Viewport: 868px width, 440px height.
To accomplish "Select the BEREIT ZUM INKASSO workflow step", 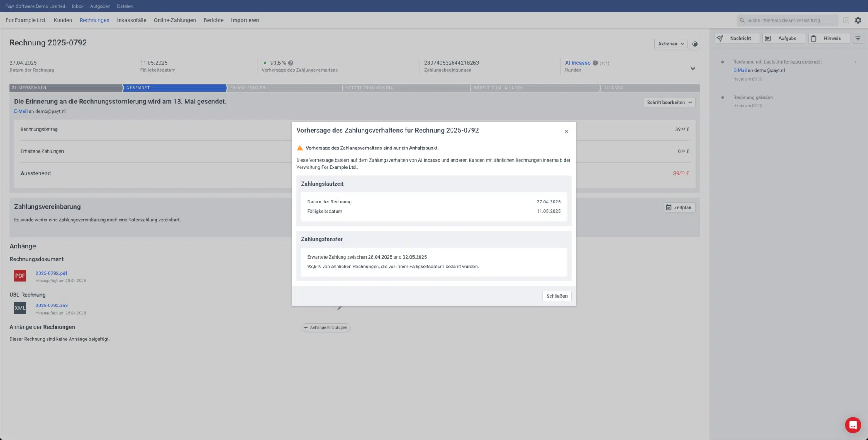I will click(536, 88).
